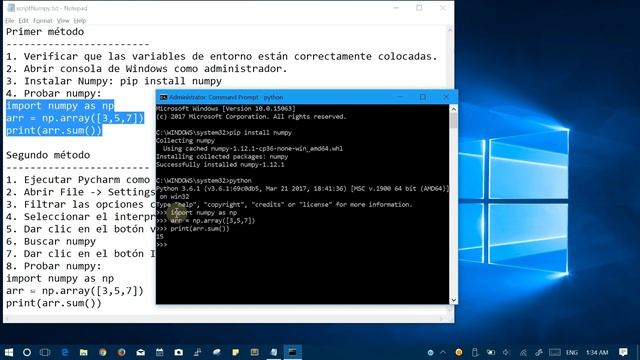Click the 'Primer método' heading in Notepad

[45, 32]
